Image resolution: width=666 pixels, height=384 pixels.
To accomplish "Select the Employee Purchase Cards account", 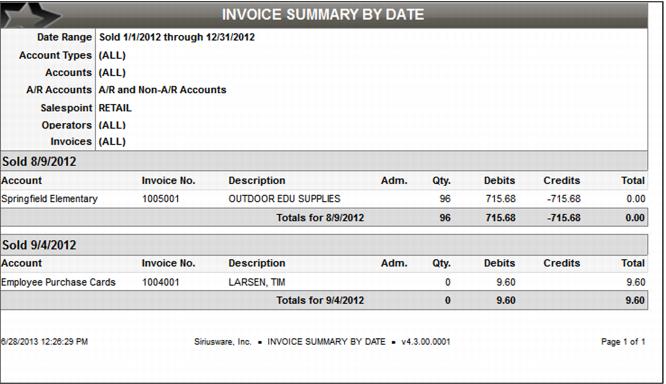I will 58,282.
